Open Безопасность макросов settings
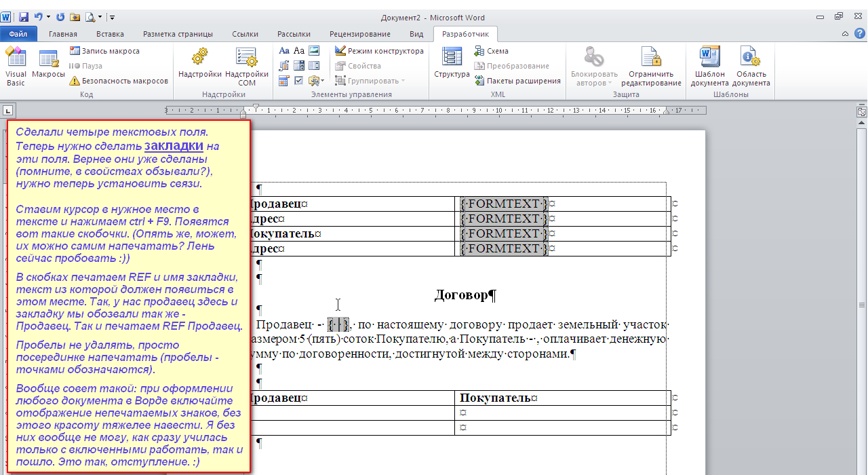The width and height of the screenshot is (868, 475). [x=119, y=81]
